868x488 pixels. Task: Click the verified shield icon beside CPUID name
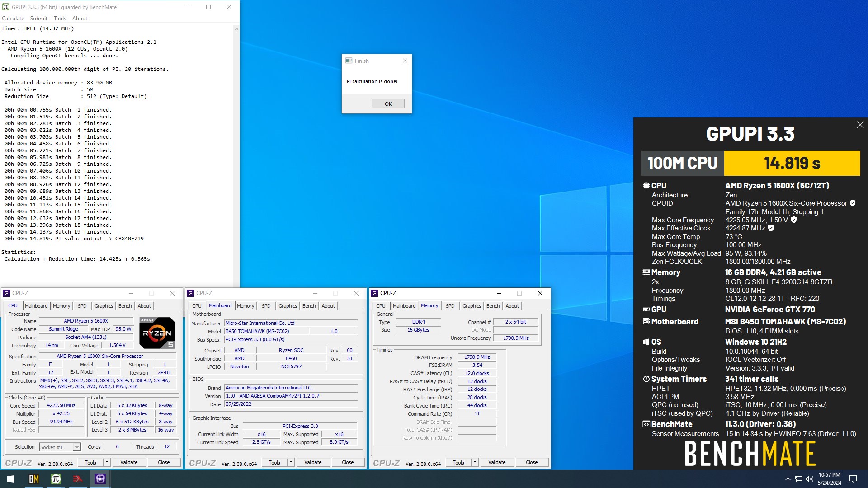[853, 203]
